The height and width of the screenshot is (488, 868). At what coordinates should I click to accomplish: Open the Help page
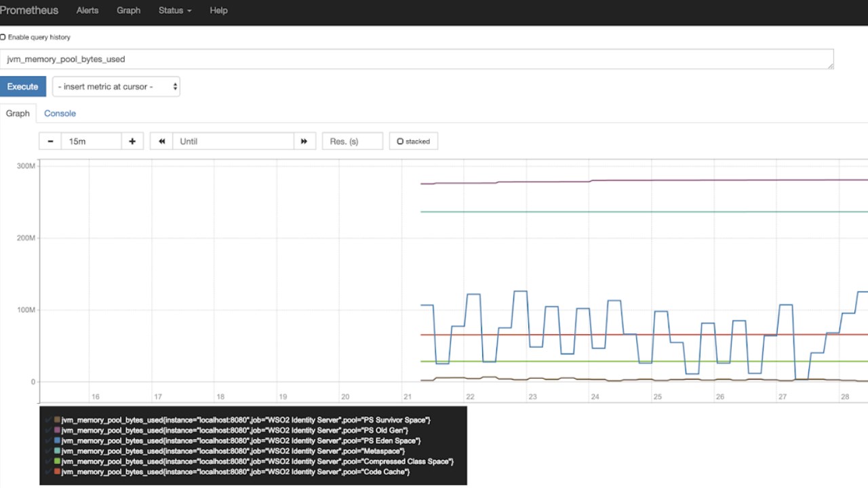tap(218, 10)
